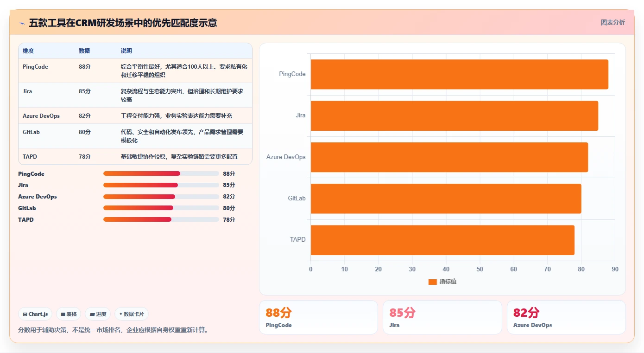Viewport: 644px width, 353px height.
Task: Click the PingCode progress bar
Action: click(161, 173)
